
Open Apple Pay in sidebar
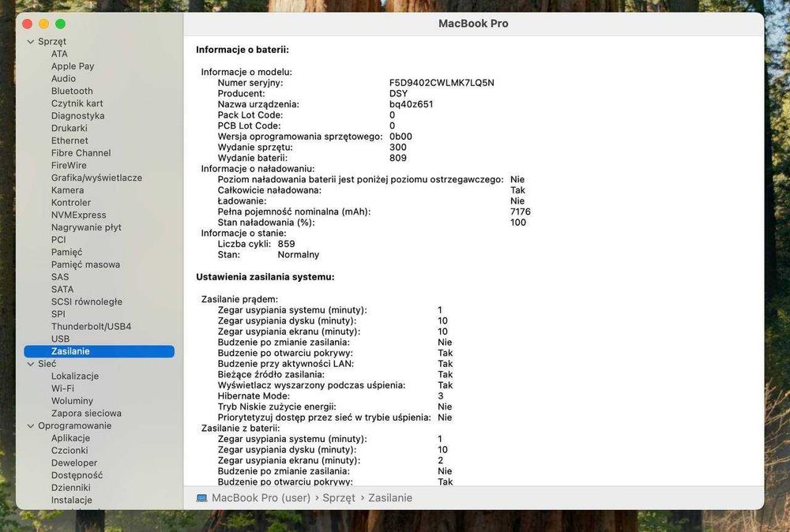(x=73, y=66)
